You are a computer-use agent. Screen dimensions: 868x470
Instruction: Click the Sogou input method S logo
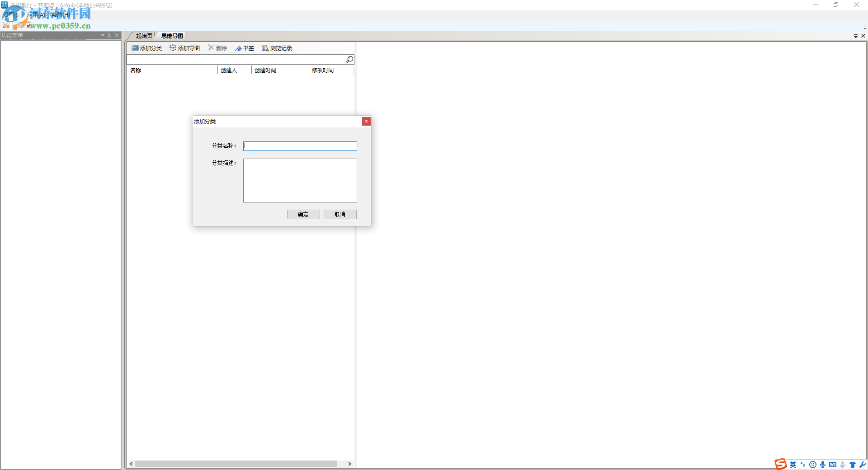coord(781,464)
